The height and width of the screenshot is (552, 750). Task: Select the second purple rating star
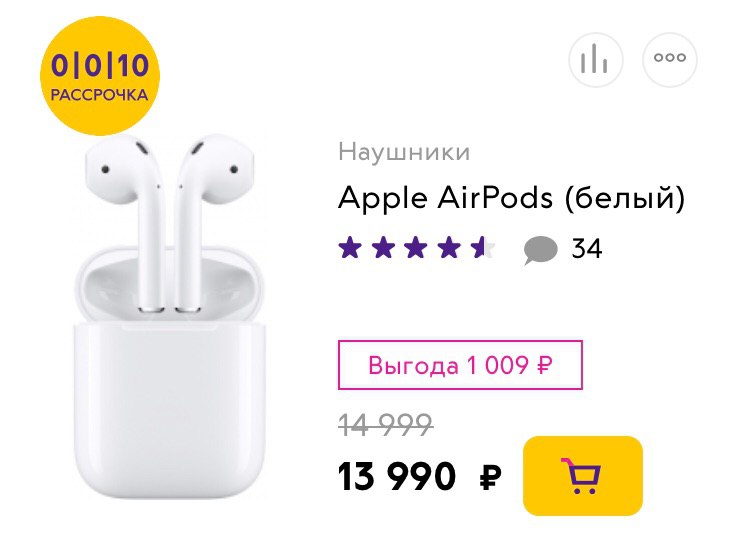(383, 248)
